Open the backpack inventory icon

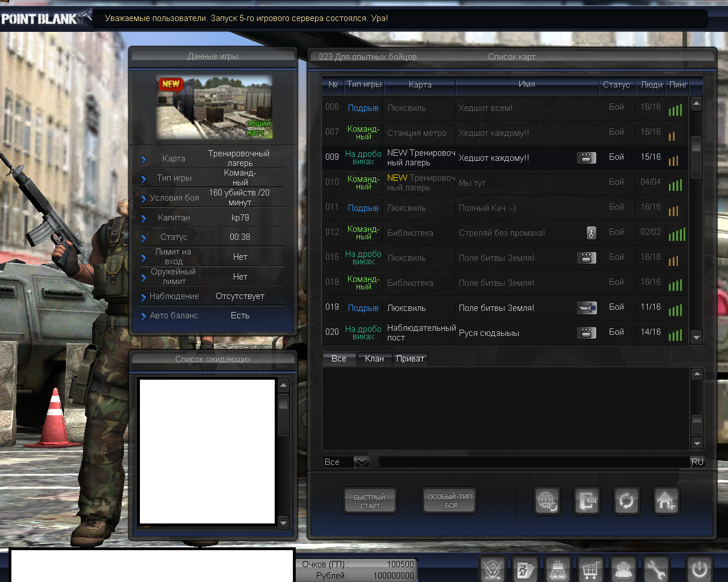coord(558,569)
